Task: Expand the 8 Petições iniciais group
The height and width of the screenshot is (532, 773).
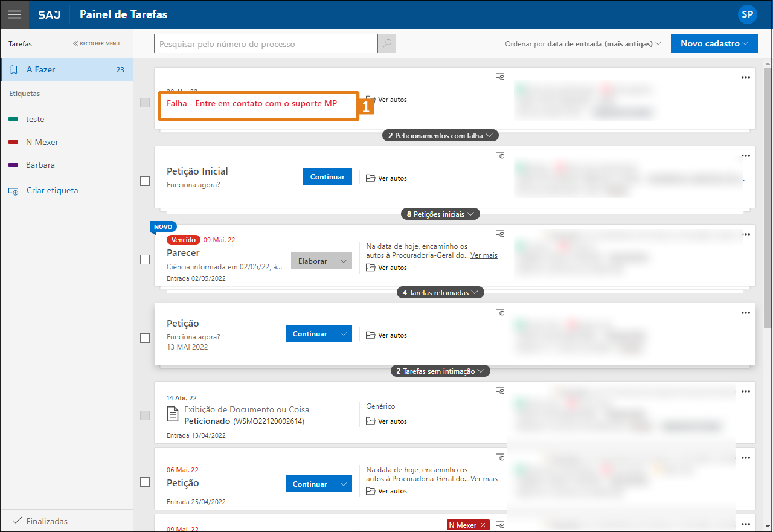Action: point(440,214)
